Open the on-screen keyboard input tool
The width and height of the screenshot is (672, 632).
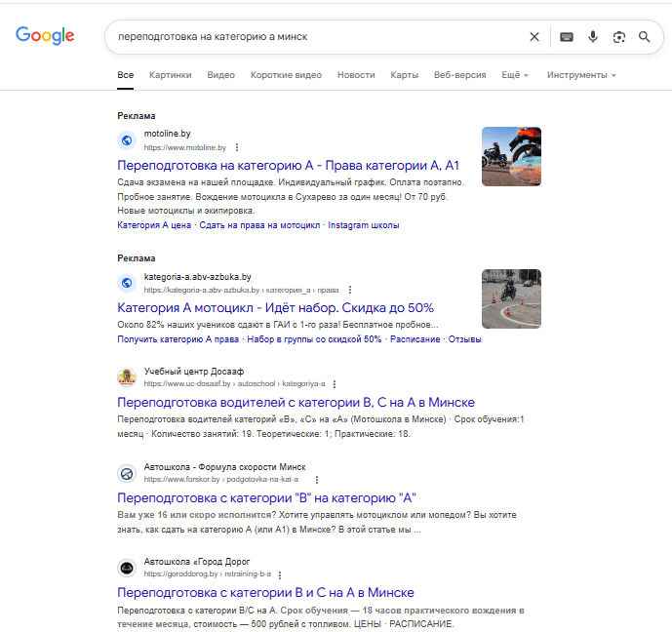(x=566, y=37)
